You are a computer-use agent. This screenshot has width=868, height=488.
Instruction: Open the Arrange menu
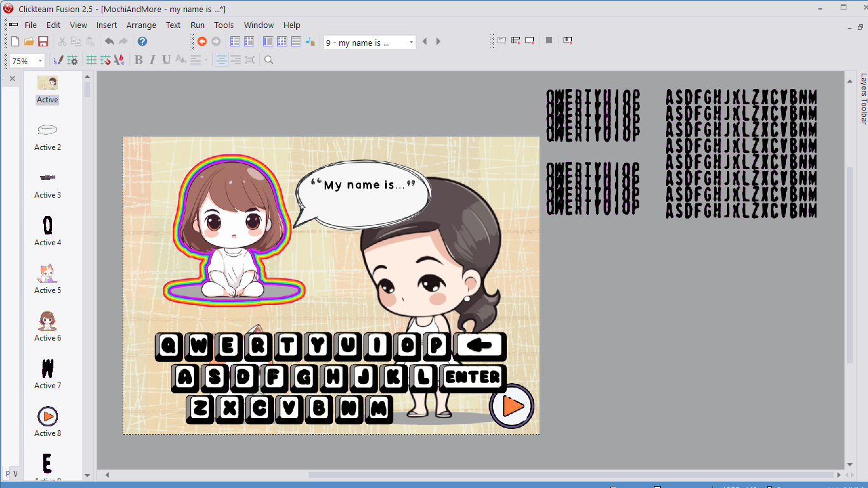click(141, 25)
